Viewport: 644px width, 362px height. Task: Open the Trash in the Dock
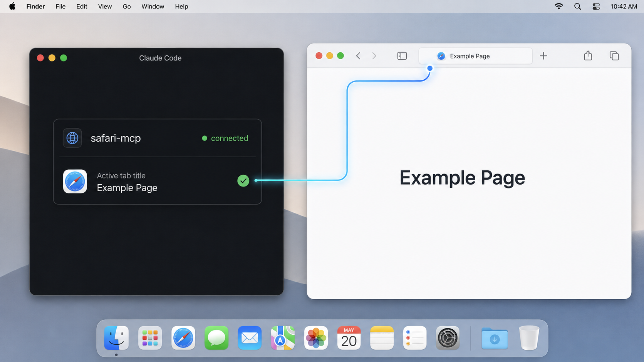click(x=529, y=338)
